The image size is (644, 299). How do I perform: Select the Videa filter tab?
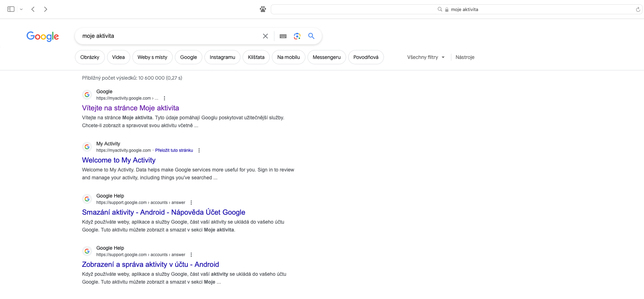(x=118, y=57)
